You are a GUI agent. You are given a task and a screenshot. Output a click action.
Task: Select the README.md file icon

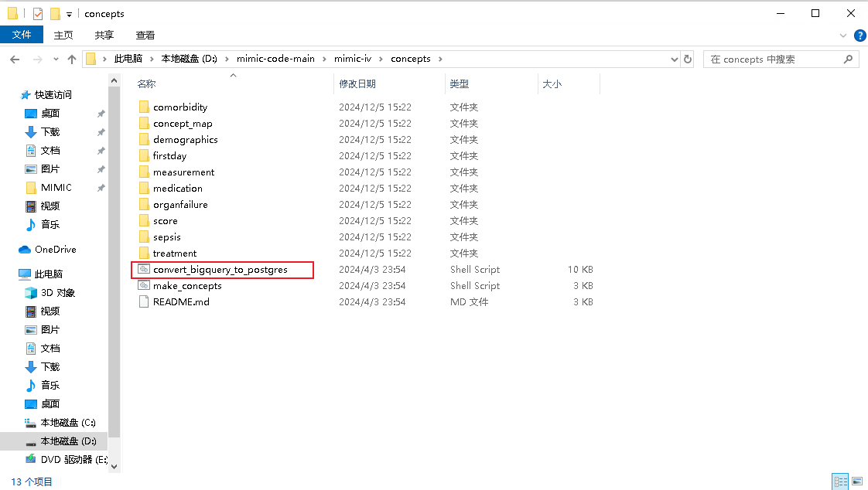click(143, 302)
